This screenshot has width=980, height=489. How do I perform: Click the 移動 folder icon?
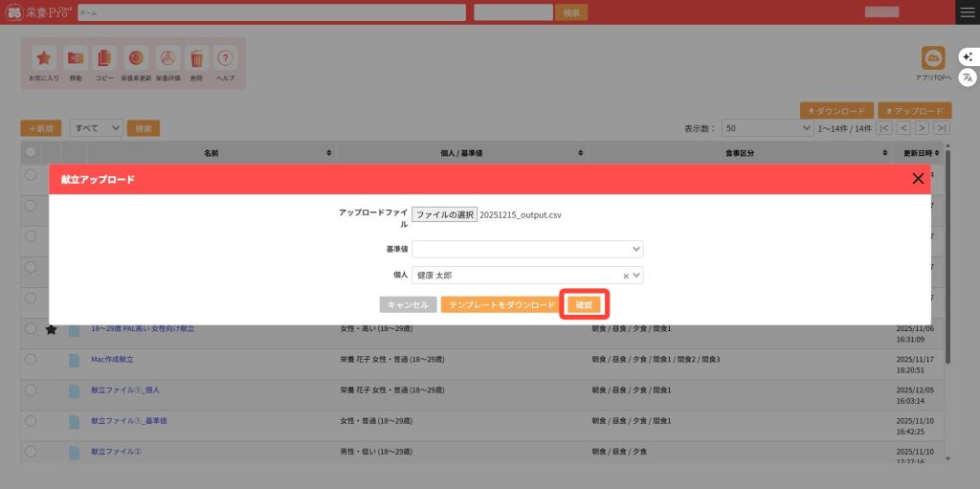(x=76, y=58)
